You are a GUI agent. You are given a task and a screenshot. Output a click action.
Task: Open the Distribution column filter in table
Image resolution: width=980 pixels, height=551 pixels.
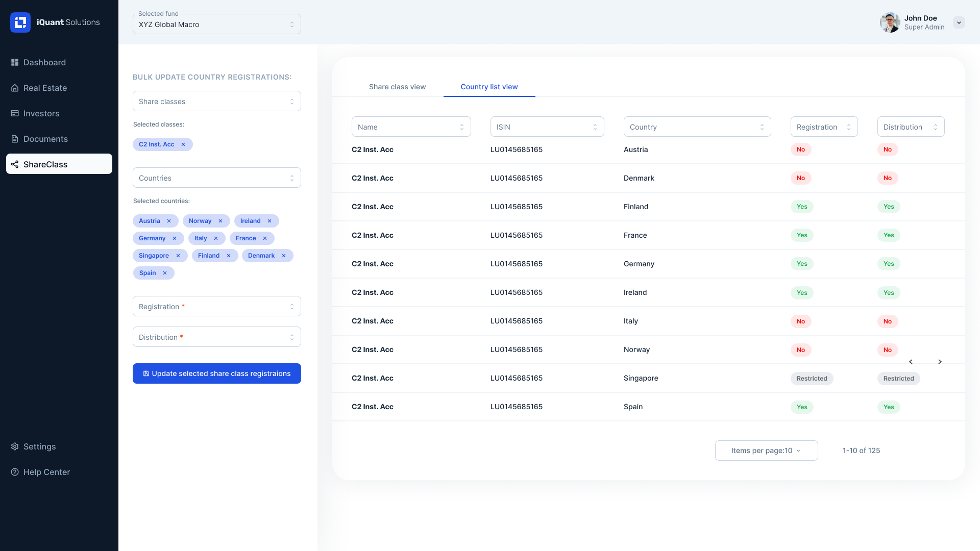tap(911, 127)
